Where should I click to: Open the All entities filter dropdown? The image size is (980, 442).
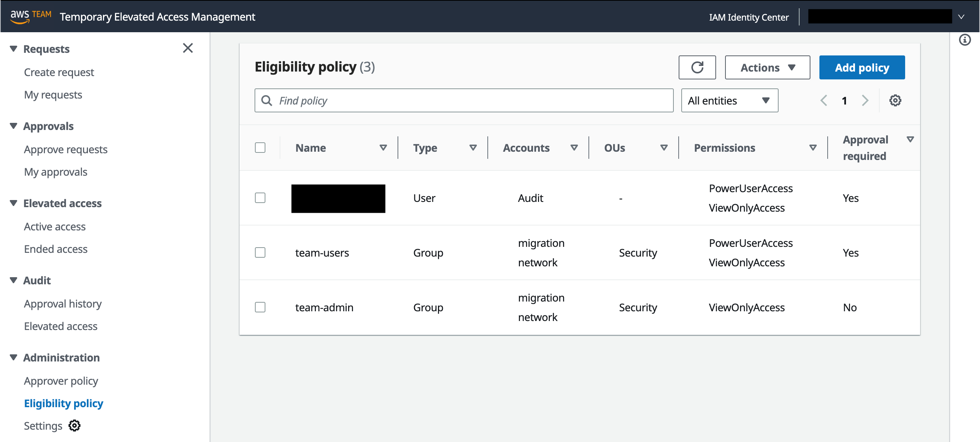click(729, 100)
